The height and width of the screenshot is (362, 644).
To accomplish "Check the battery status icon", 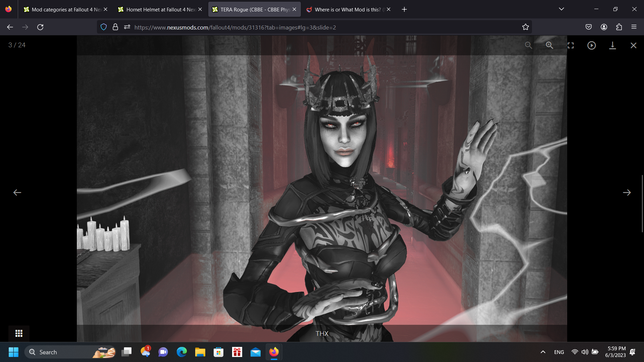I will tap(595, 352).
